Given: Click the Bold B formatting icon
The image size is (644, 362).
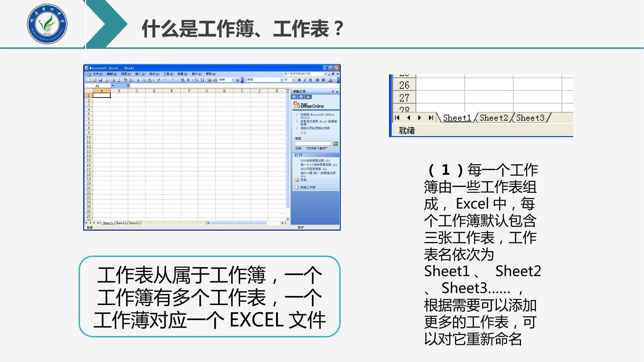Looking at the screenshot, I should point(299,80).
